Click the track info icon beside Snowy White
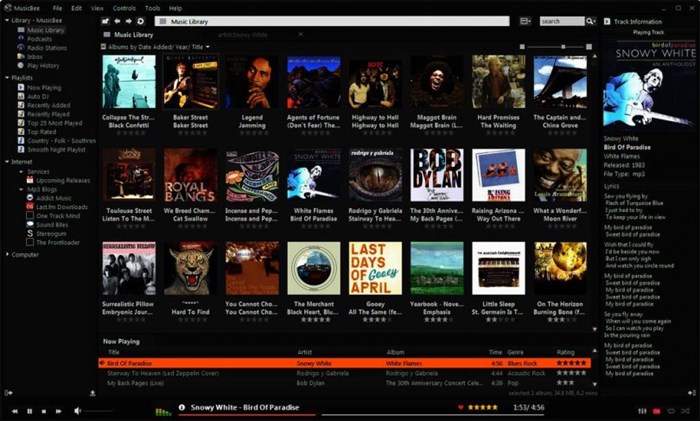Viewport: 700px width, 421px height. click(182, 407)
